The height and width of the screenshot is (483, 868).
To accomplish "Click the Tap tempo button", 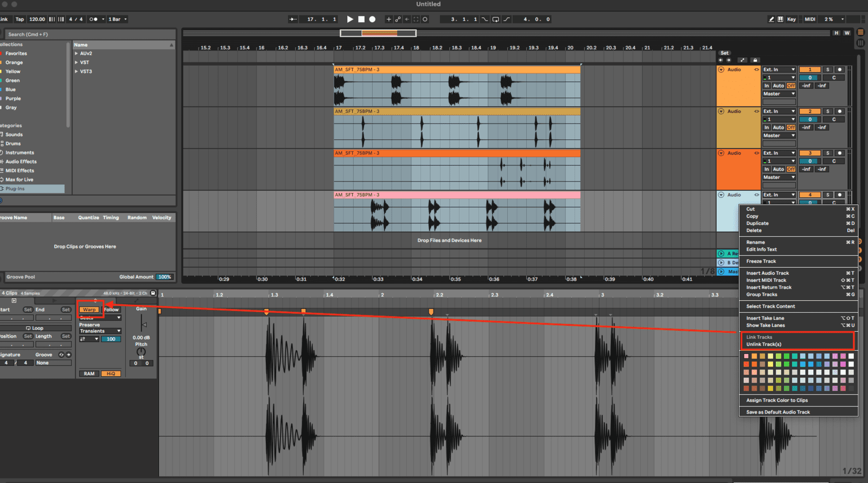I will click(x=20, y=19).
